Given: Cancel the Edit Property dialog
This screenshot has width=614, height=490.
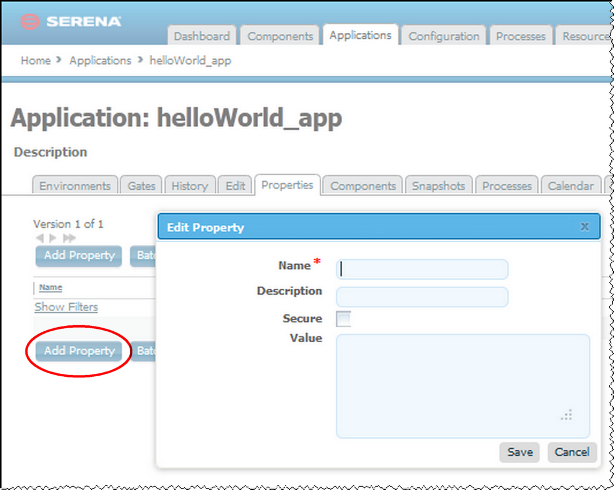Looking at the screenshot, I should pyautogui.click(x=572, y=452).
